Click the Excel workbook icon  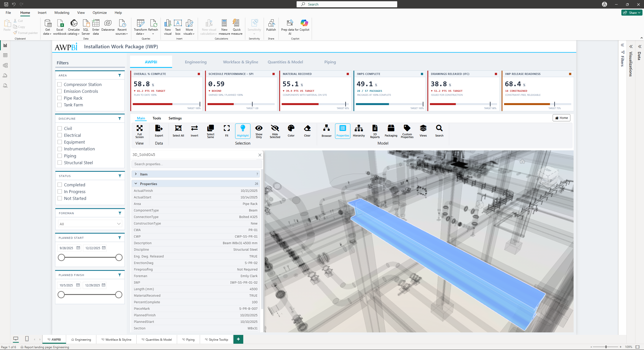(x=60, y=27)
